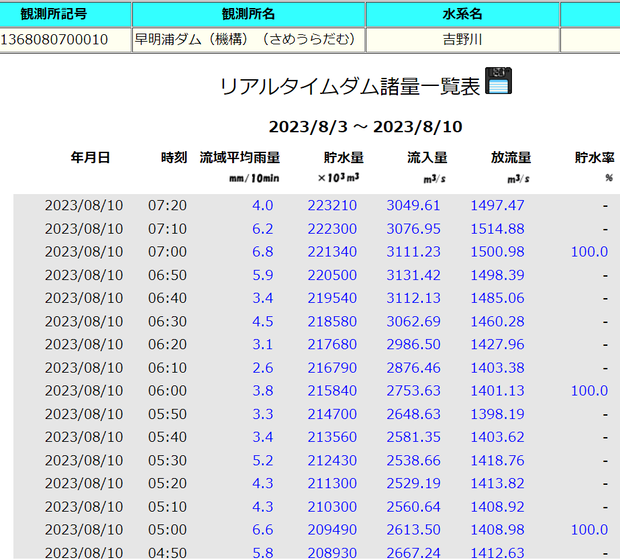Click the 貯水量 column header
This screenshot has width=620, height=560.
[x=343, y=157]
